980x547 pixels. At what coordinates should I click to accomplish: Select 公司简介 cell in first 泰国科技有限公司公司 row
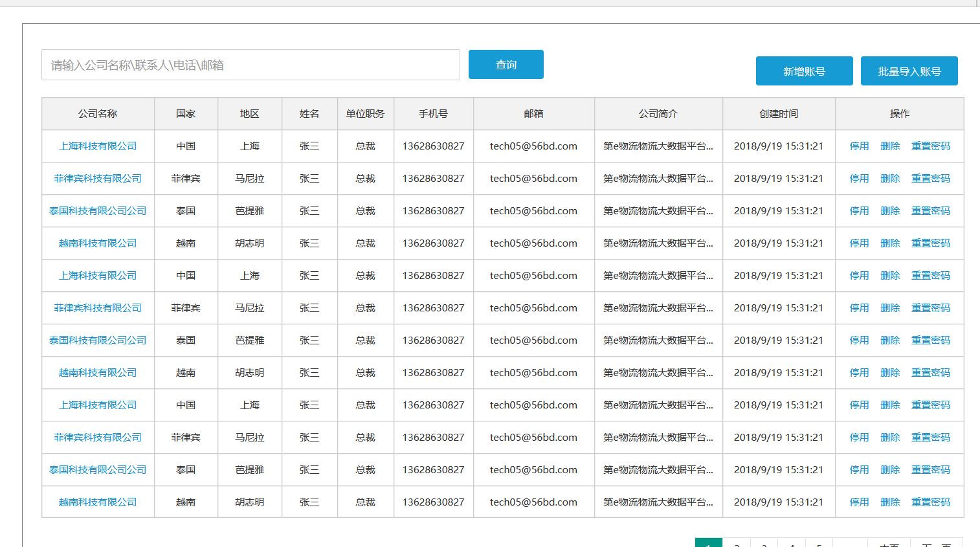(x=658, y=211)
